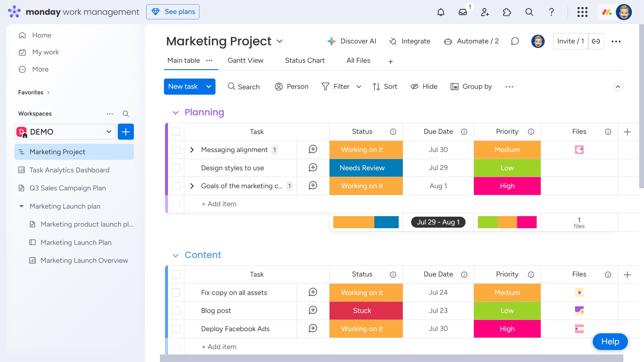
Task: Open Automate / 2 center
Action: click(471, 41)
